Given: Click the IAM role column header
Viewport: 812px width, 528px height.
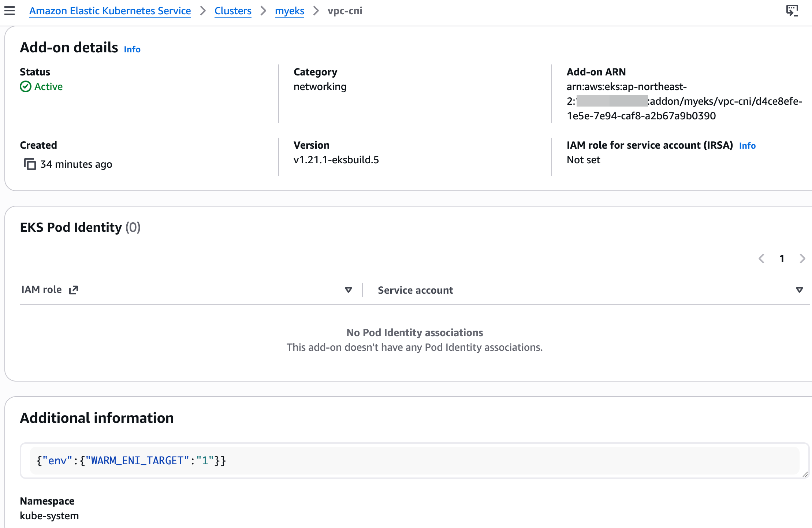Looking at the screenshot, I should pyautogui.click(x=42, y=290).
